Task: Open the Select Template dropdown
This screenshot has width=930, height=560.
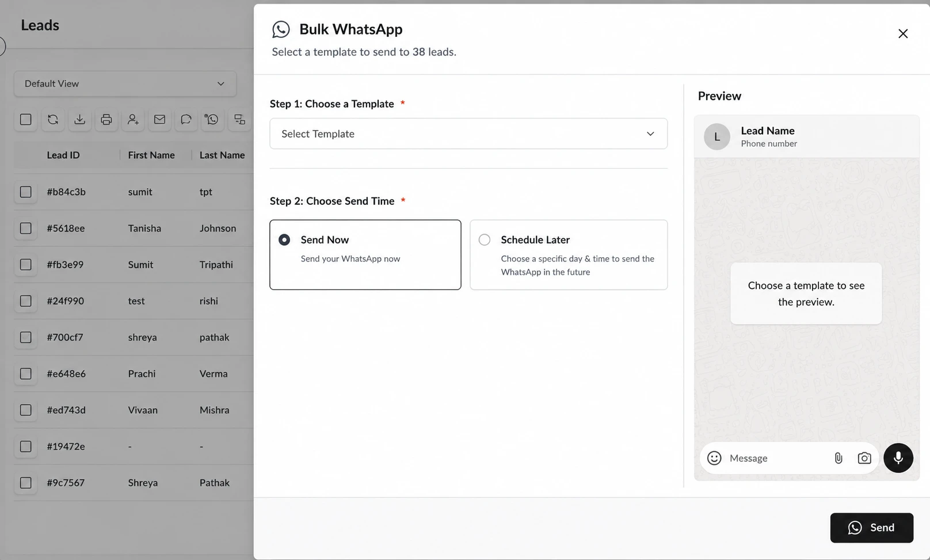Action: coord(468,134)
